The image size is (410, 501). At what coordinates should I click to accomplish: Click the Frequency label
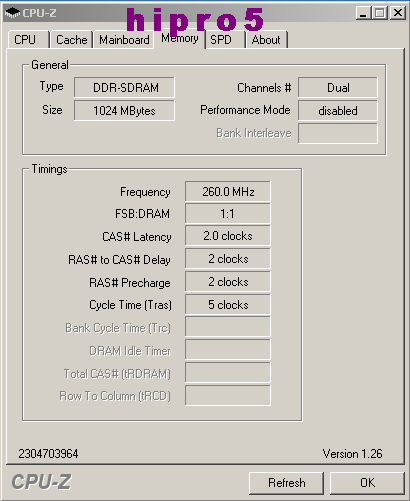pos(145,192)
